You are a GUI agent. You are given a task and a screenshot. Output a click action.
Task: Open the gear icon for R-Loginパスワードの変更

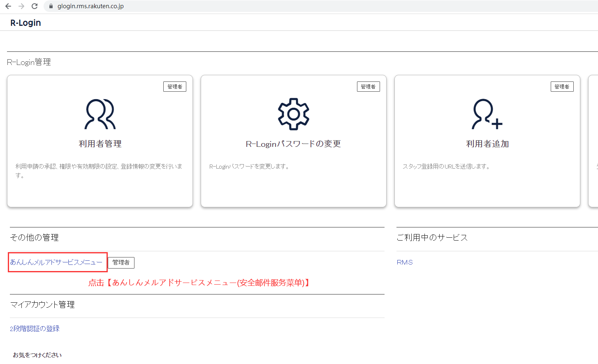click(x=294, y=114)
